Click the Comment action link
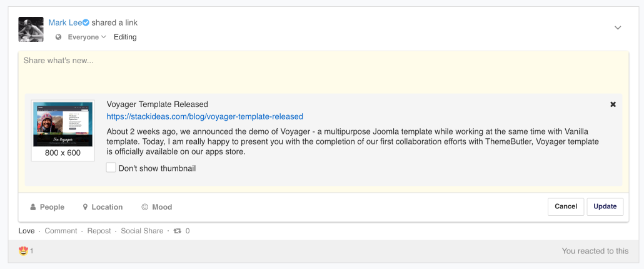 point(61,231)
